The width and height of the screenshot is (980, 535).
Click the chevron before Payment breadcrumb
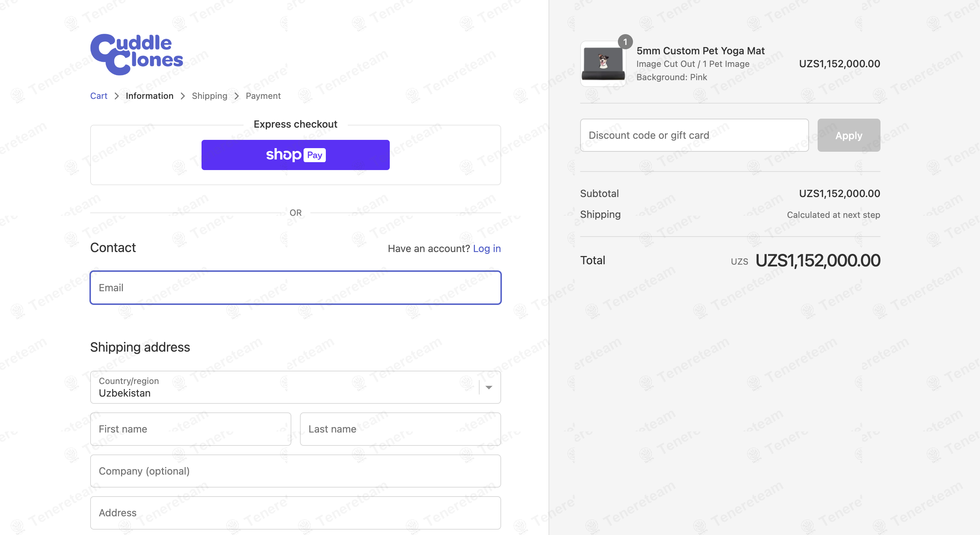point(237,96)
